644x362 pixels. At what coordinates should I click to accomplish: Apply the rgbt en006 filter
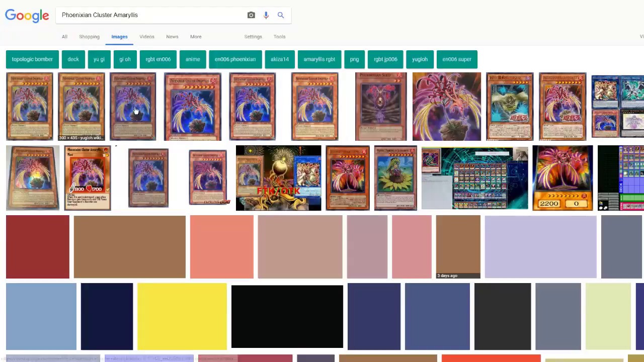[x=158, y=59]
